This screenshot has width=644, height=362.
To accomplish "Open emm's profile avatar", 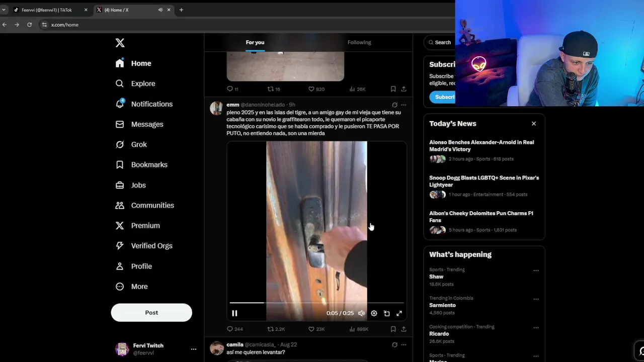I will click(216, 109).
